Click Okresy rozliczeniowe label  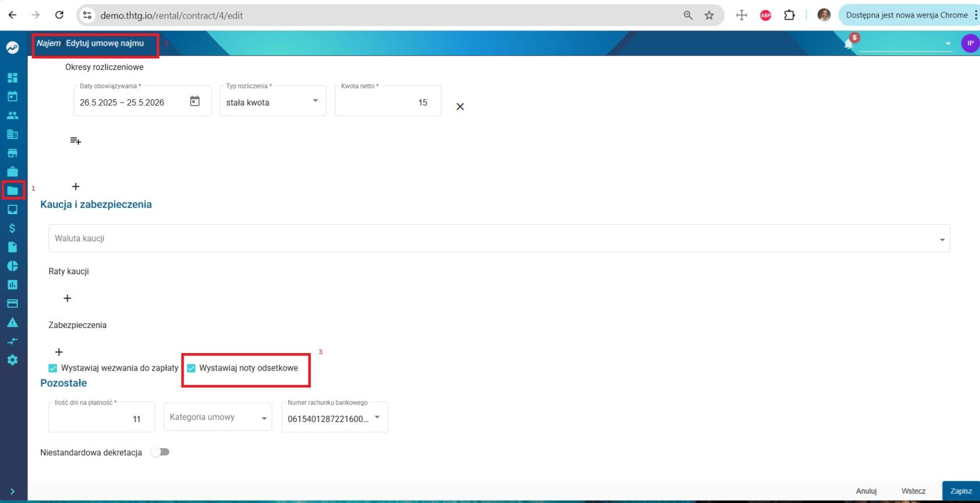coord(104,67)
